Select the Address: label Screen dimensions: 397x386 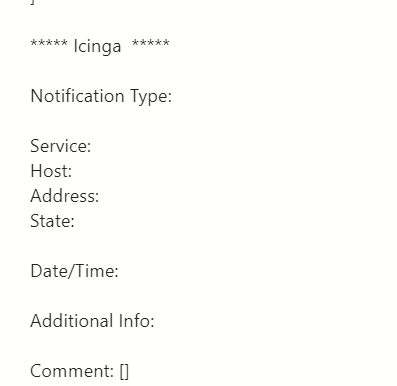click(65, 196)
